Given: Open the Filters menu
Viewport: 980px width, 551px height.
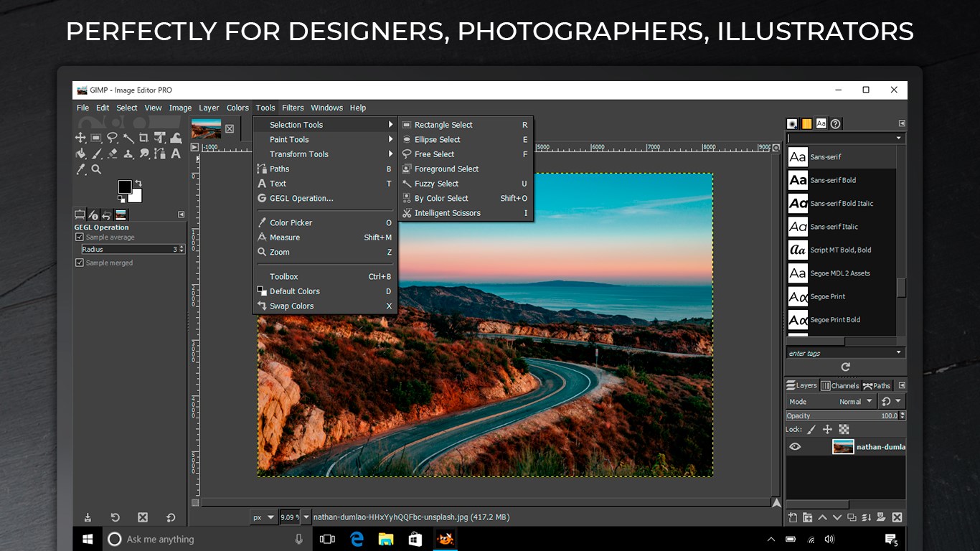Looking at the screenshot, I should point(293,108).
